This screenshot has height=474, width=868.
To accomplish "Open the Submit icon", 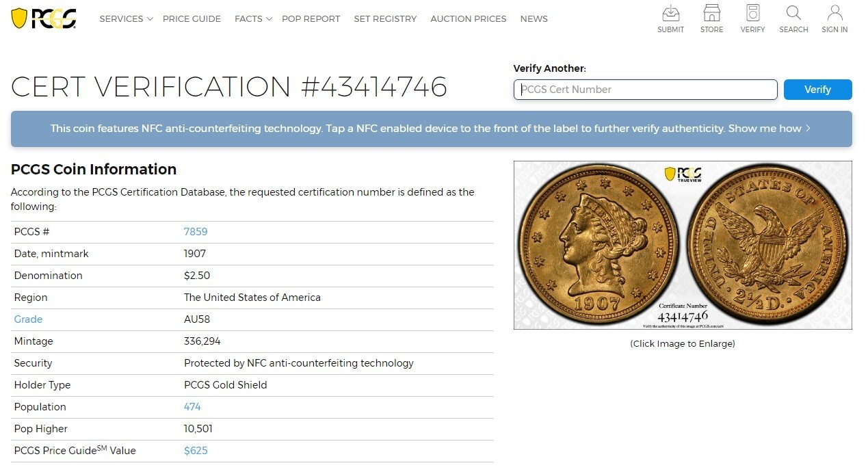I will [670, 13].
